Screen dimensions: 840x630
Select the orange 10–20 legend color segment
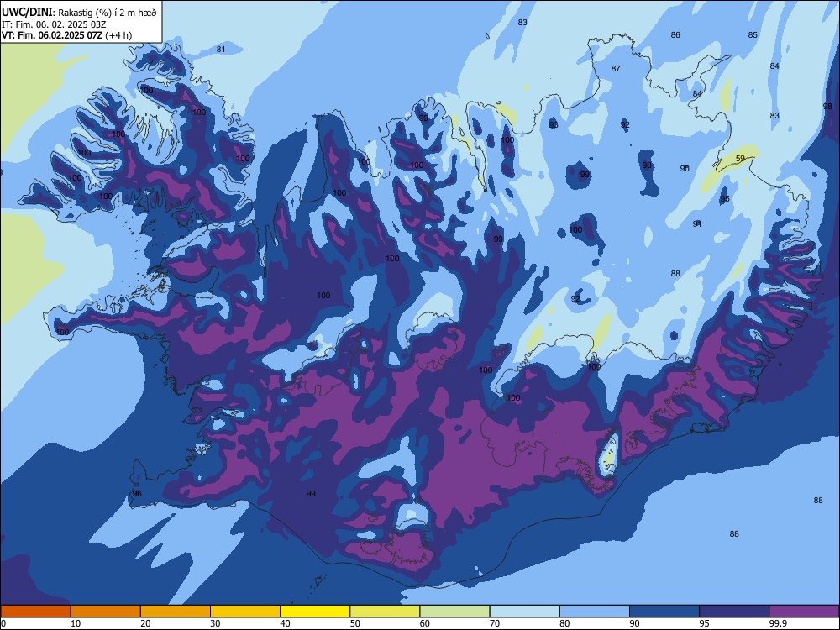tap(106, 612)
